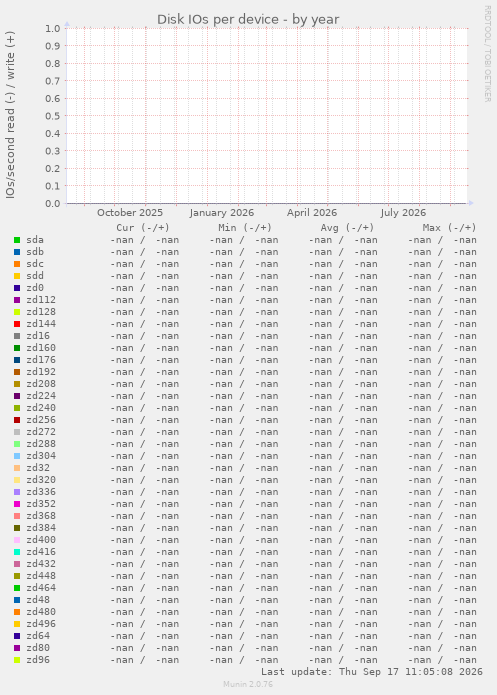Click the 'Avg (-/+)' column header
Viewport: 497px width, 695px height.
click(347, 228)
